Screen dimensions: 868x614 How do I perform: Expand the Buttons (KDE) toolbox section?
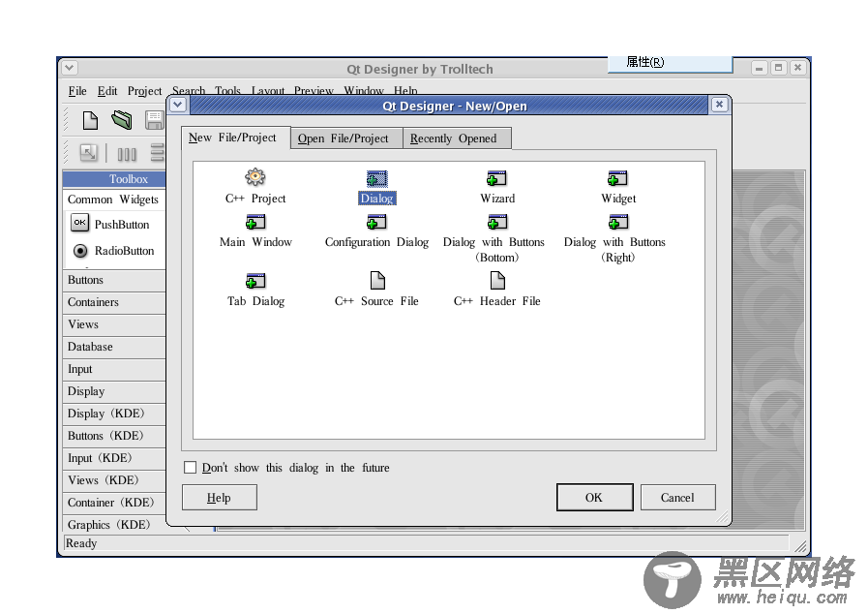coord(114,436)
